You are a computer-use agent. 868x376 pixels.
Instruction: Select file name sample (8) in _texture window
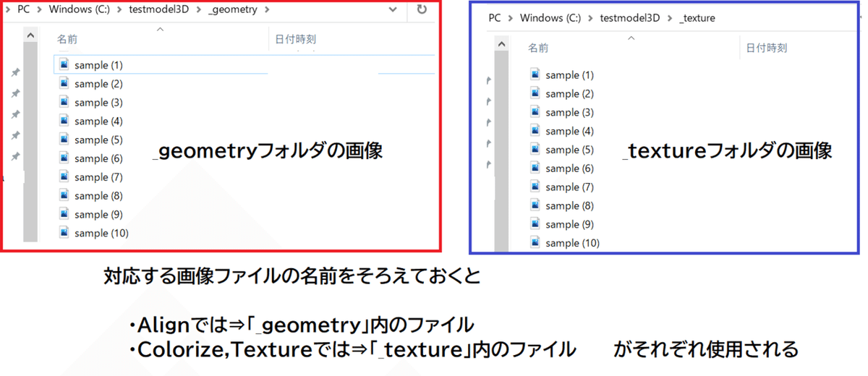point(569,206)
